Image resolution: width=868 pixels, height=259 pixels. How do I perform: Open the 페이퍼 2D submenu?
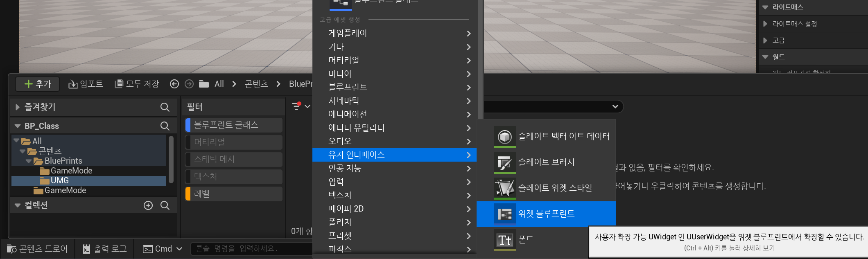point(394,209)
